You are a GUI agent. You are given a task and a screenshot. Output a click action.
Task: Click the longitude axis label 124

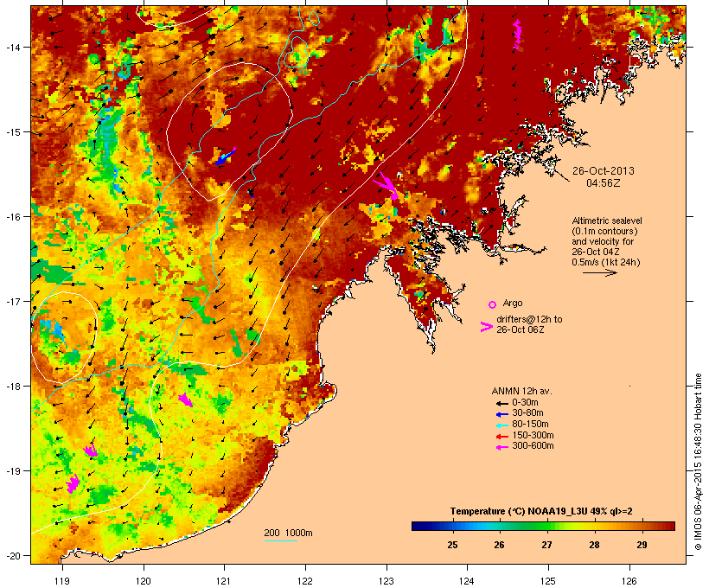tap(467, 581)
